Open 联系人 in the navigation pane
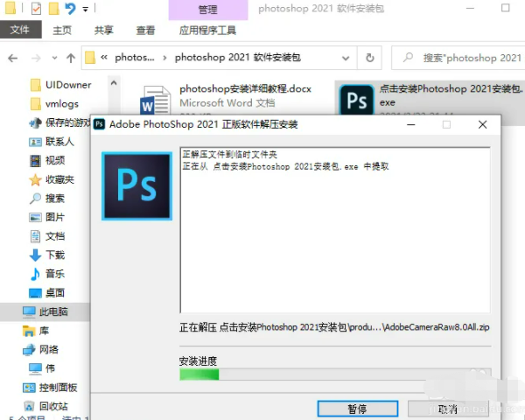525x420 pixels. click(52, 142)
